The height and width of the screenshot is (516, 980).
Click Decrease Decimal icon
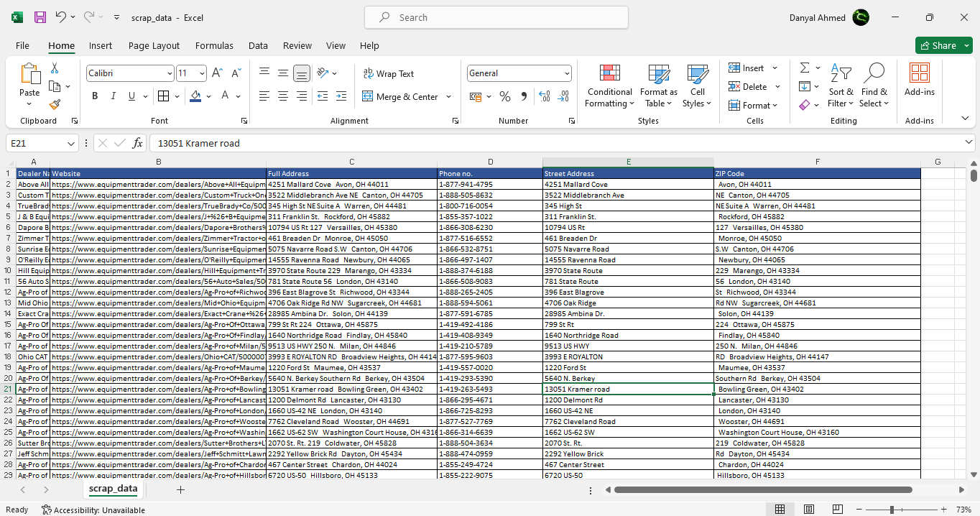pyautogui.click(x=564, y=96)
